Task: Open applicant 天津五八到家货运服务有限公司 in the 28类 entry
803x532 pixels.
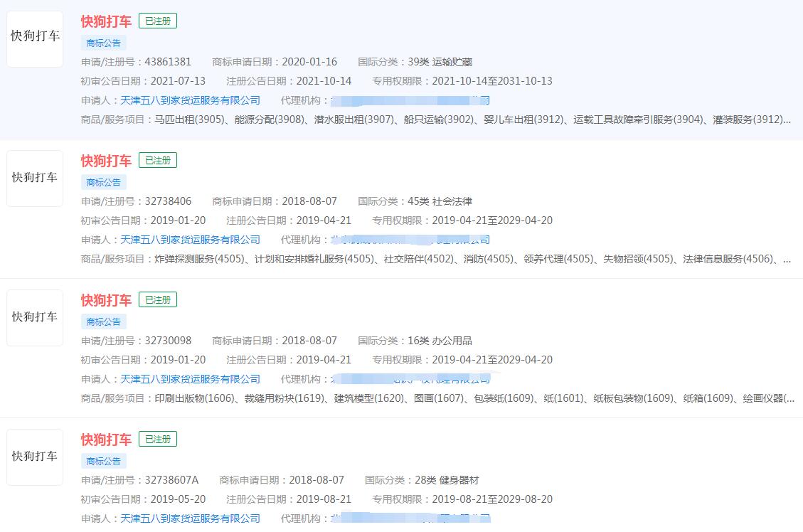Action: click(x=190, y=518)
